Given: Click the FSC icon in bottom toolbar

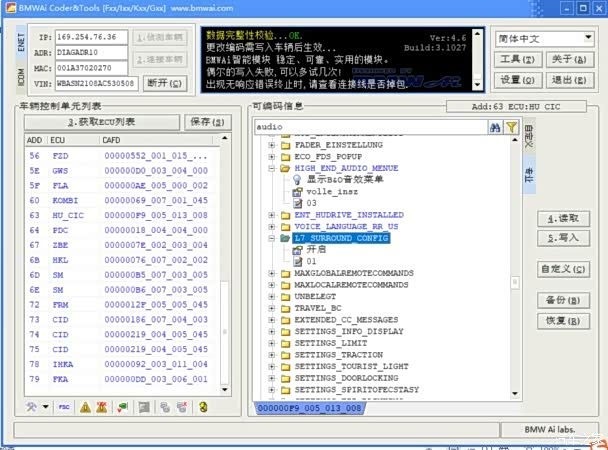Looking at the screenshot, I should coord(63,407).
